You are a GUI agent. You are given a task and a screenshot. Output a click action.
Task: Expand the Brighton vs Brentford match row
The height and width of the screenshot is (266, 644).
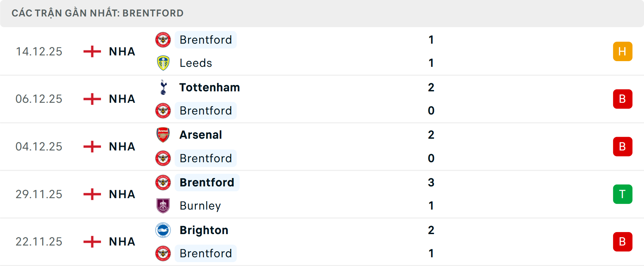[x=322, y=242]
